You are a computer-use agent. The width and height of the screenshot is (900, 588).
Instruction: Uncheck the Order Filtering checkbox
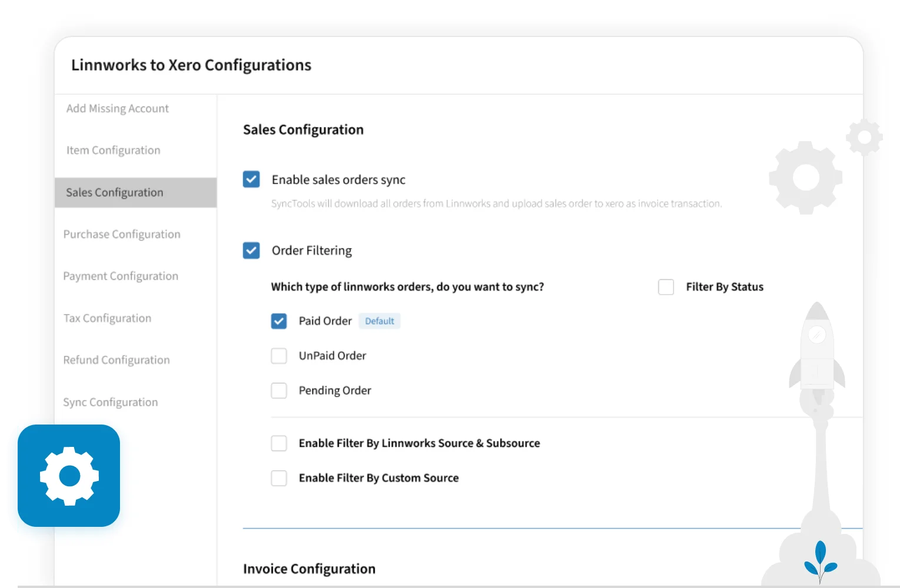[251, 250]
